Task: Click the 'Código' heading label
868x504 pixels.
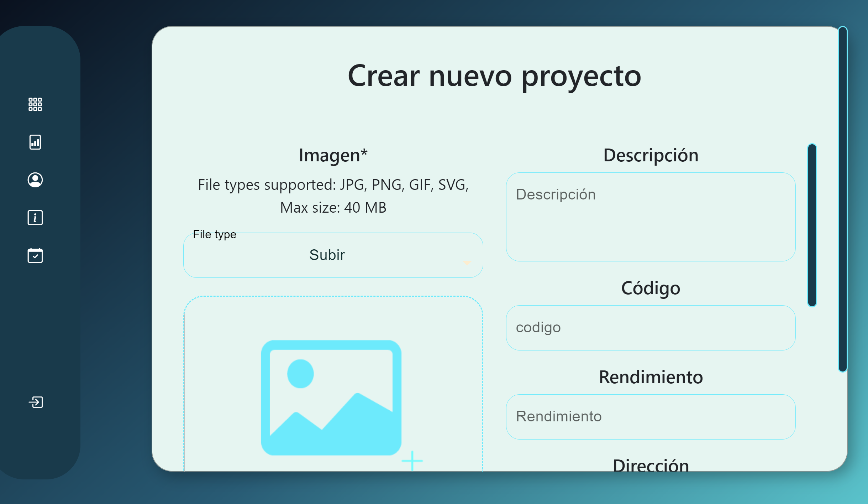Action: pyautogui.click(x=651, y=288)
